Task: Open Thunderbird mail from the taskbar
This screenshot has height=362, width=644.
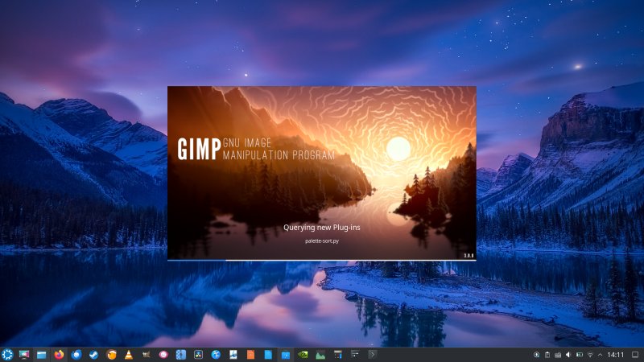Action: [76, 355]
